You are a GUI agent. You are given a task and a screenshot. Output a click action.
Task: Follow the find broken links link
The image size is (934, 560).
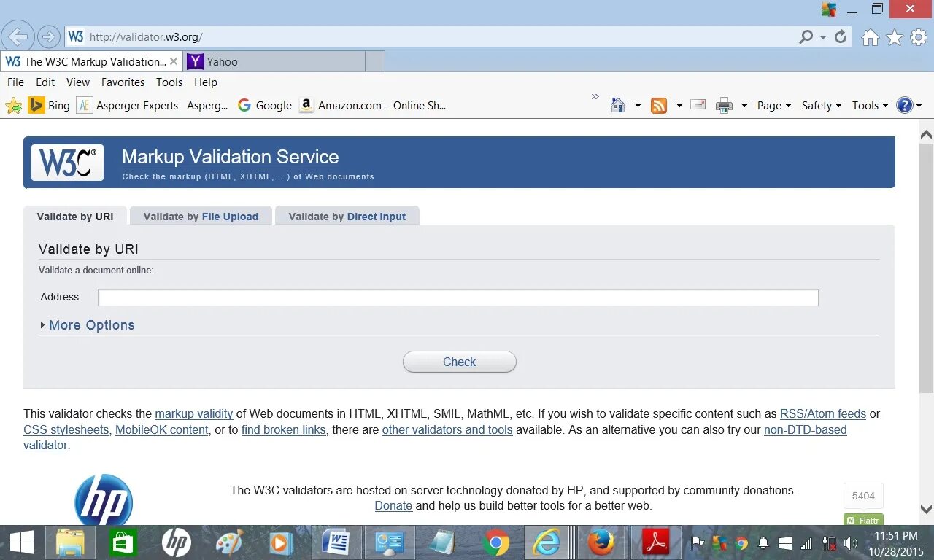tap(284, 429)
